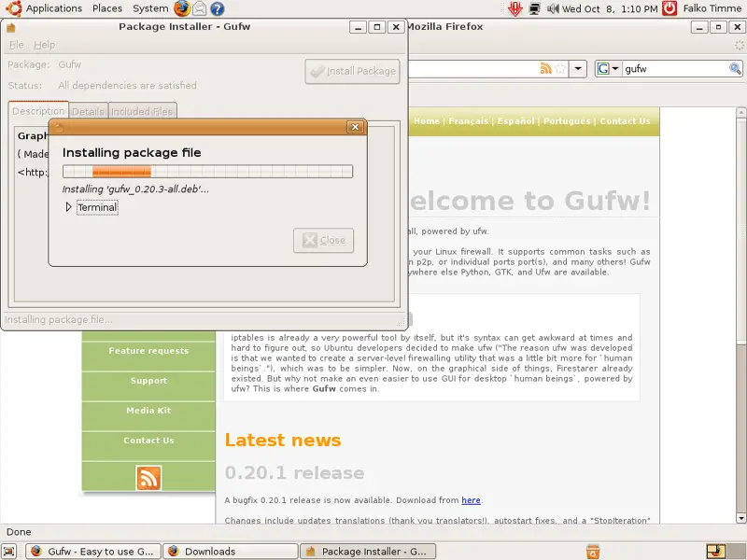Click the clock showing Wed Oct 8
The height and width of the screenshot is (560, 747).
610,8
